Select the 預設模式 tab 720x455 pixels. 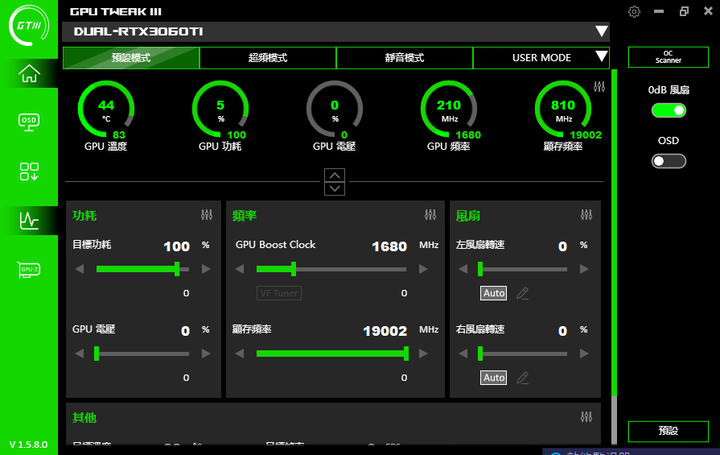[x=131, y=57]
